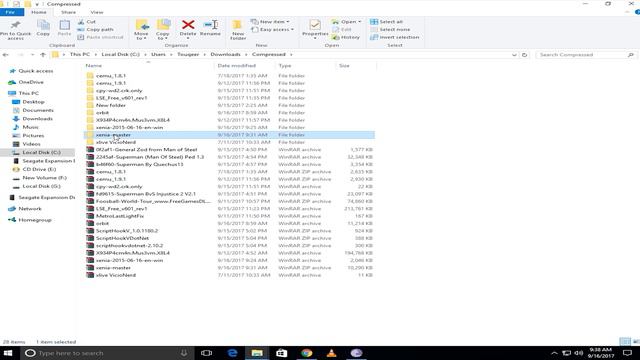The width and height of the screenshot is (640, 360).
Task: Expand the Open dropdown in ribbon
Action: coord(346,22)
